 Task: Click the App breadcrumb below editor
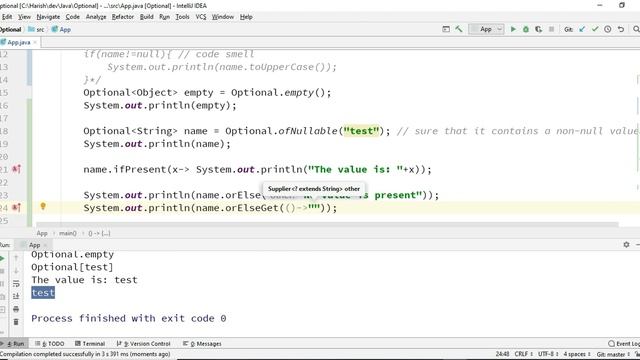pyautogui.click(x=42, y=233)
